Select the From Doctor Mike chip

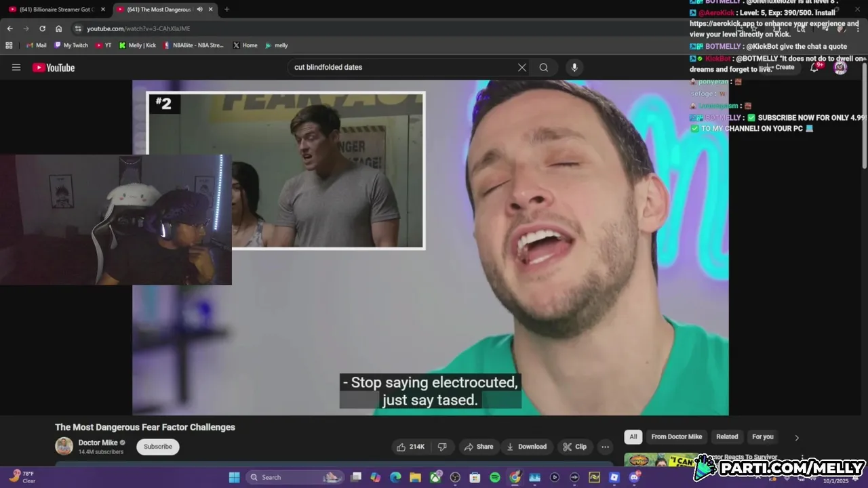point(676,436)
